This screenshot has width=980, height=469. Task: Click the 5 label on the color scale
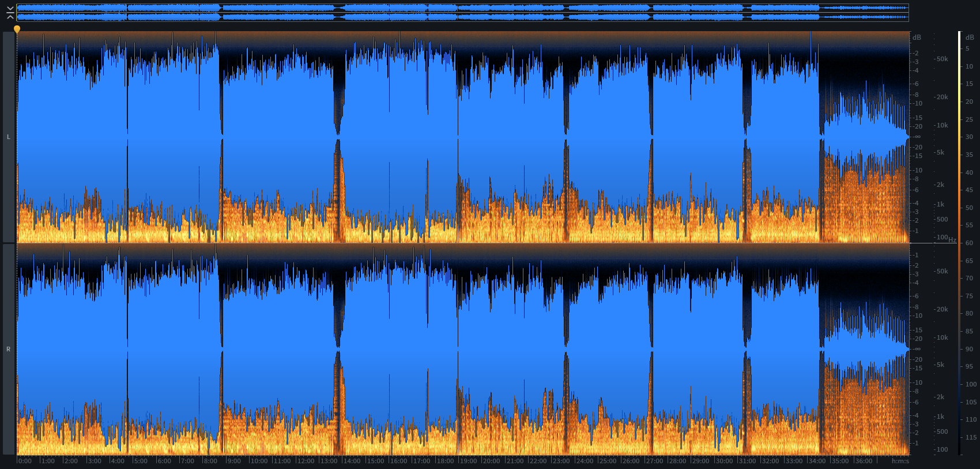[x=967, y=48]
